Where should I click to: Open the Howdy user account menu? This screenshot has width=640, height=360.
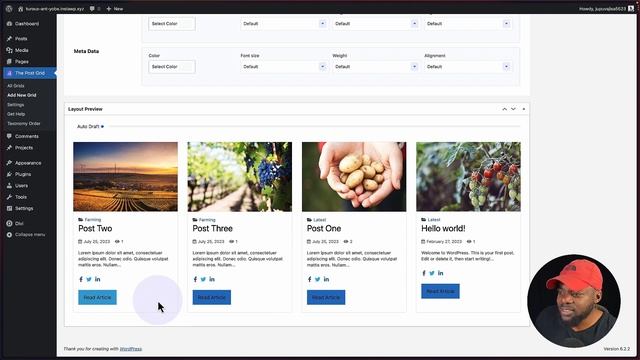[x=606, y=9]
